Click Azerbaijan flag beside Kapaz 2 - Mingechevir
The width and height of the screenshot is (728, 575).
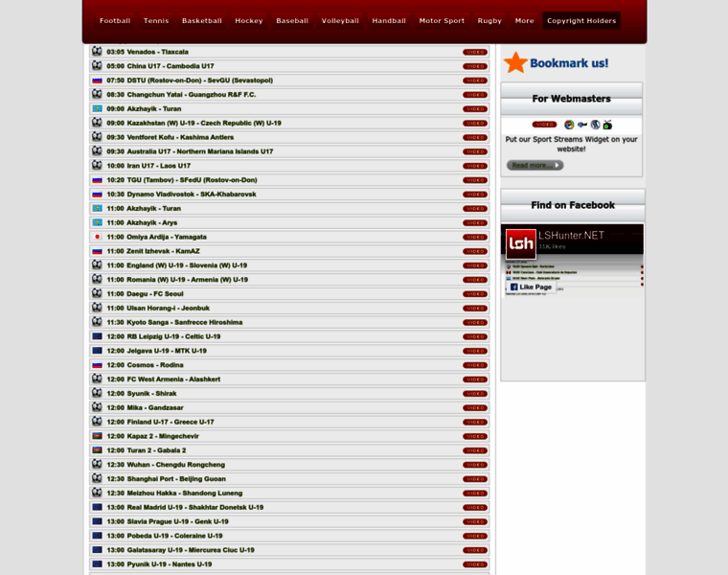(x=97, y=436)
